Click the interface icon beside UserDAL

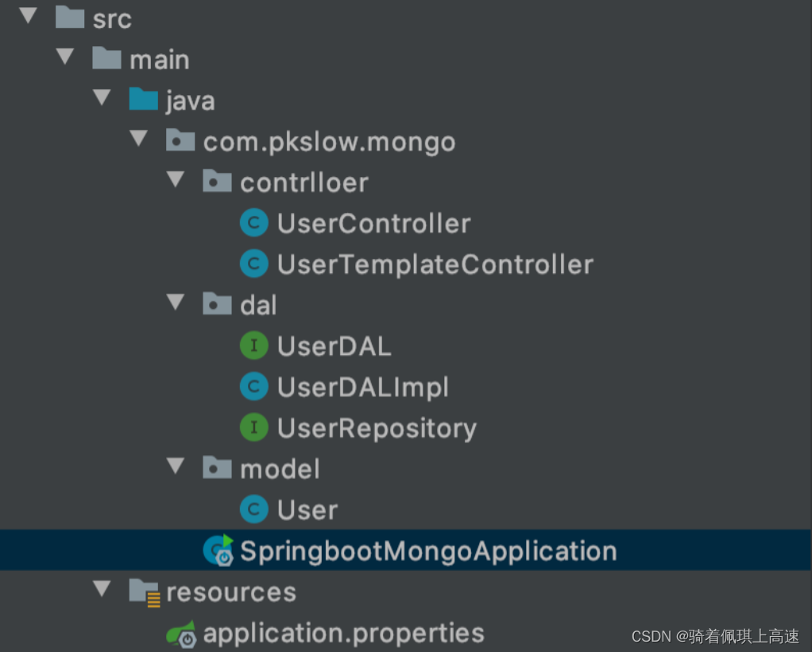tap(253, 345)
